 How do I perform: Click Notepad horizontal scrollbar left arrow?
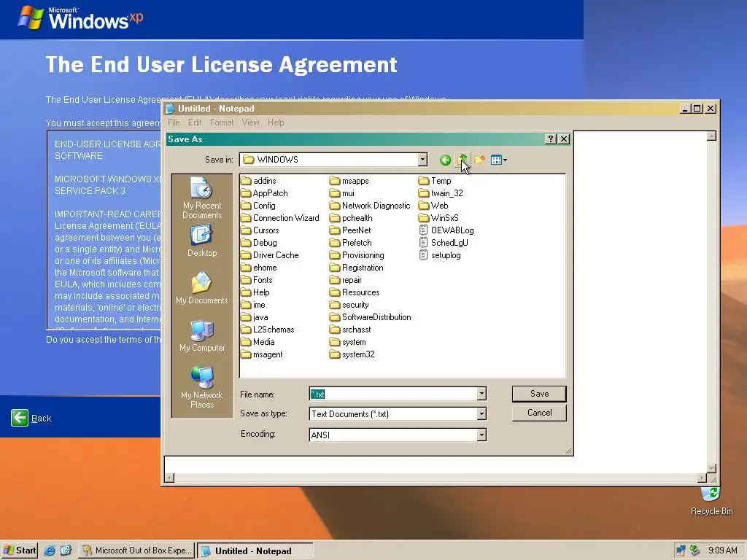[169, 478]
